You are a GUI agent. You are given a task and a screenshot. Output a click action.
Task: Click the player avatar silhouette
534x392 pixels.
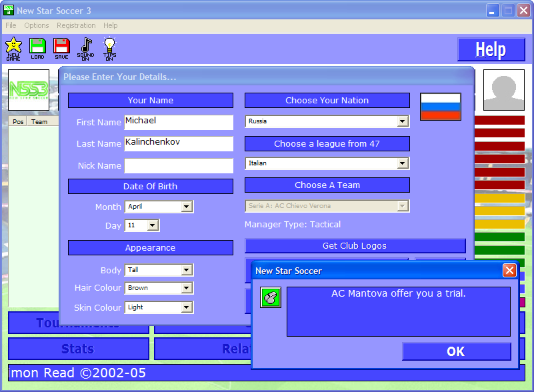(503, 90)
